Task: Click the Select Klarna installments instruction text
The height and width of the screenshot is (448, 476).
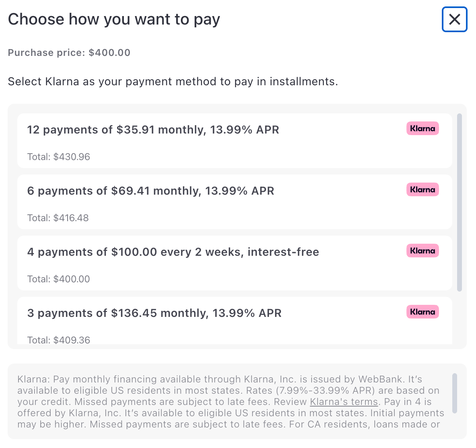Action: tap(173, 82)
